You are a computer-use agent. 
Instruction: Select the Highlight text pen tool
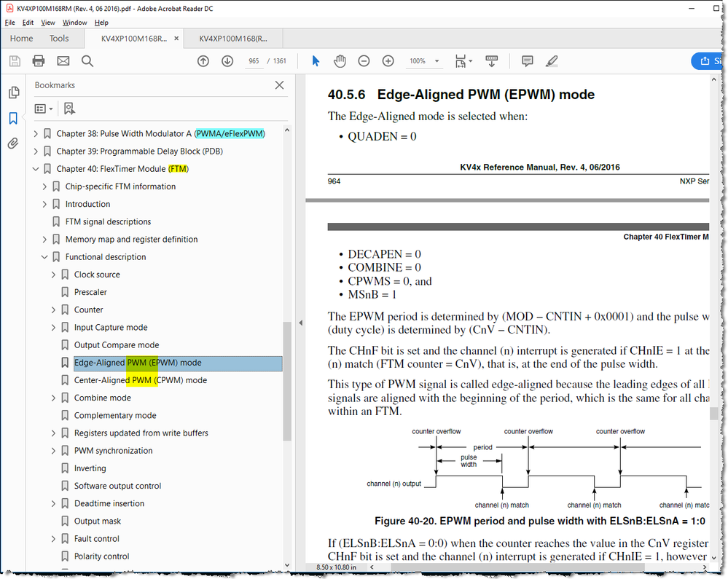point(552,60)
